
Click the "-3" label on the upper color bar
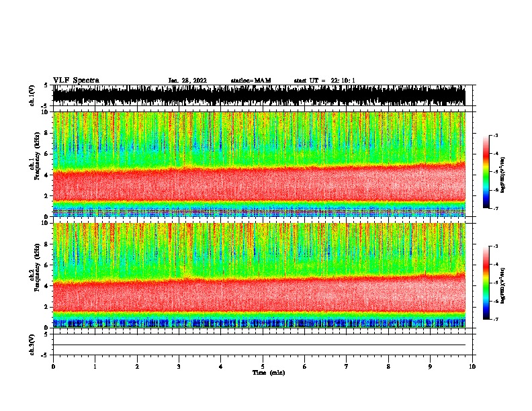pos(495,135)
